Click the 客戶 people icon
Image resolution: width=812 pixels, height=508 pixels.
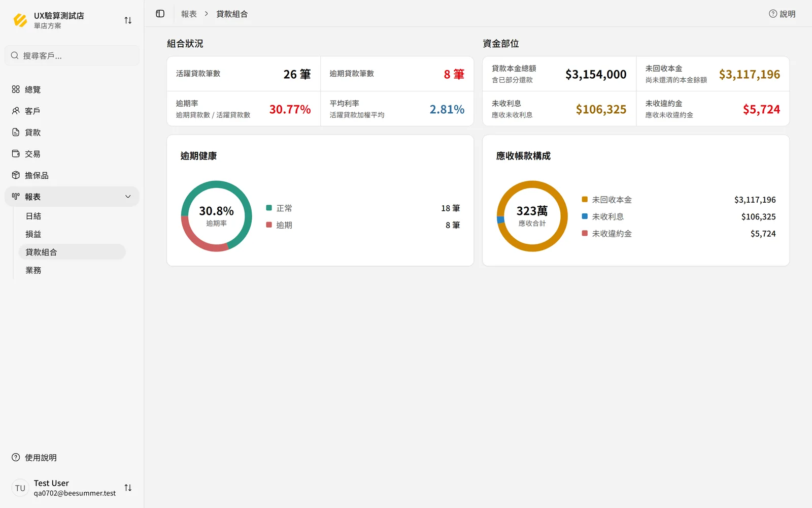[x=16, y=111]
